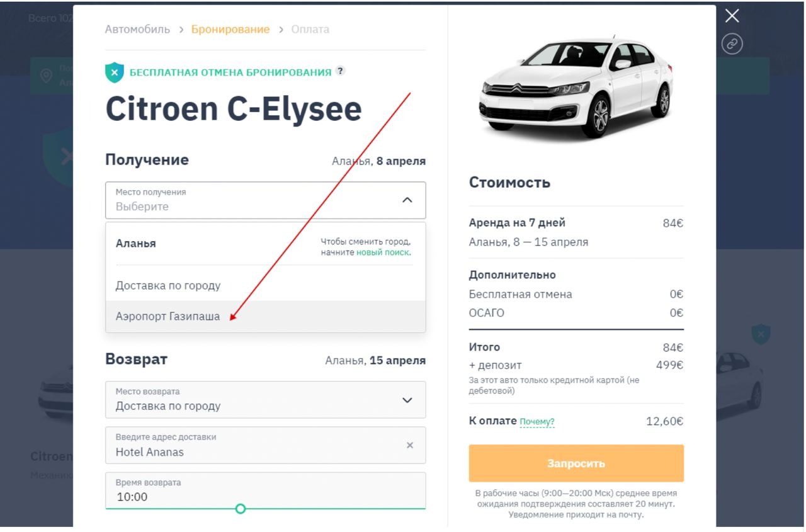Follow the новый поиск link
Image resolution: width=806 pixels, height=532 pixels.
383,252
